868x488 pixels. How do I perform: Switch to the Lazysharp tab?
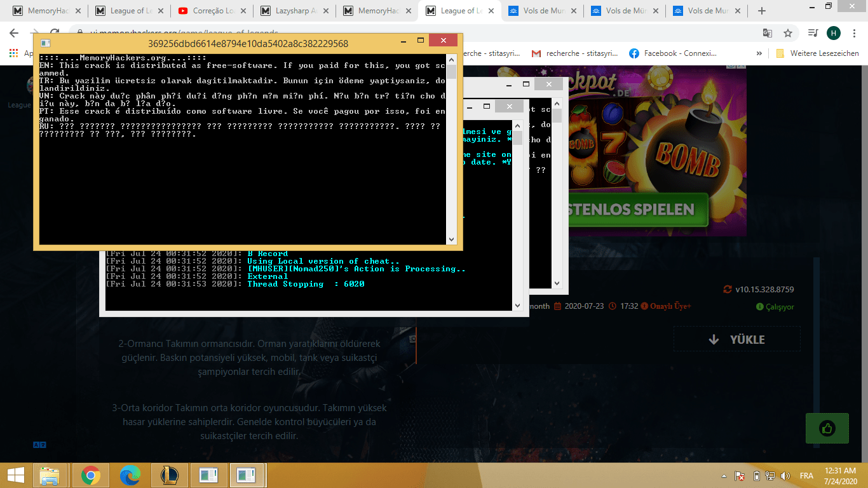coord(295,11)
